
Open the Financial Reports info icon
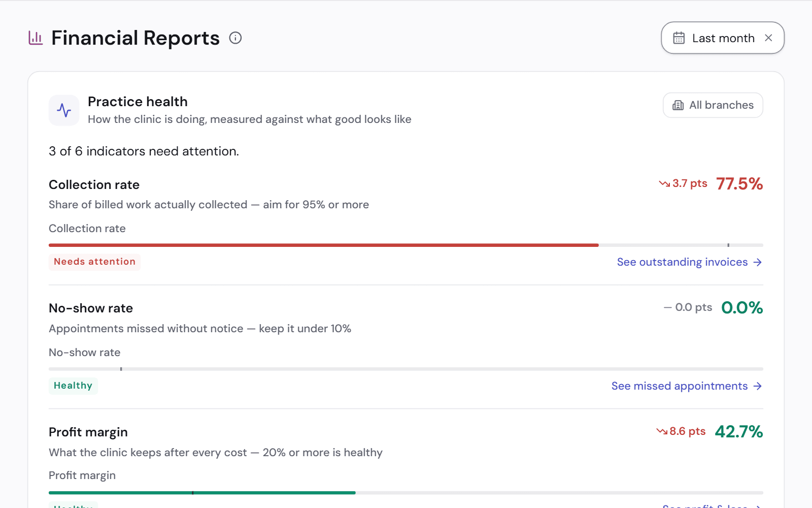pyautogui.click(x=235, y=38)
